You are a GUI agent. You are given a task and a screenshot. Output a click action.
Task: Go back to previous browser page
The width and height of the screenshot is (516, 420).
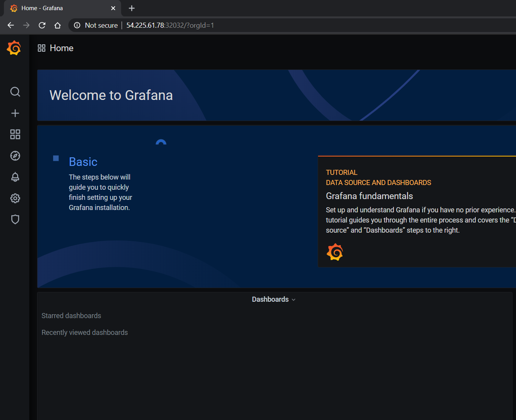pyautogui.click(x=11, y=25)
